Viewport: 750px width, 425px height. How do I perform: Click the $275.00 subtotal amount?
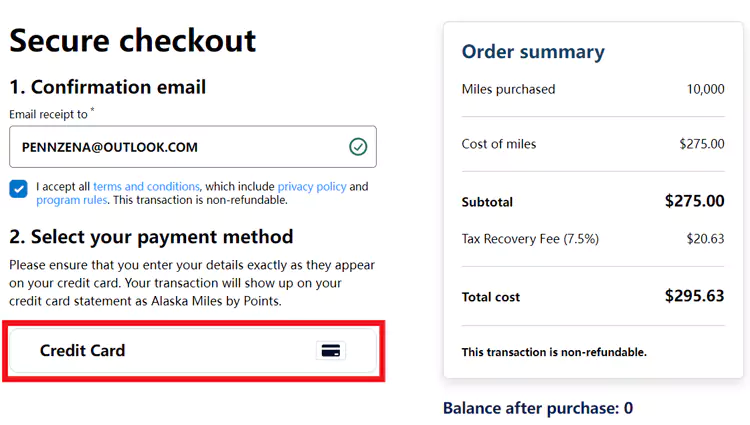click(x=694, y=201)
